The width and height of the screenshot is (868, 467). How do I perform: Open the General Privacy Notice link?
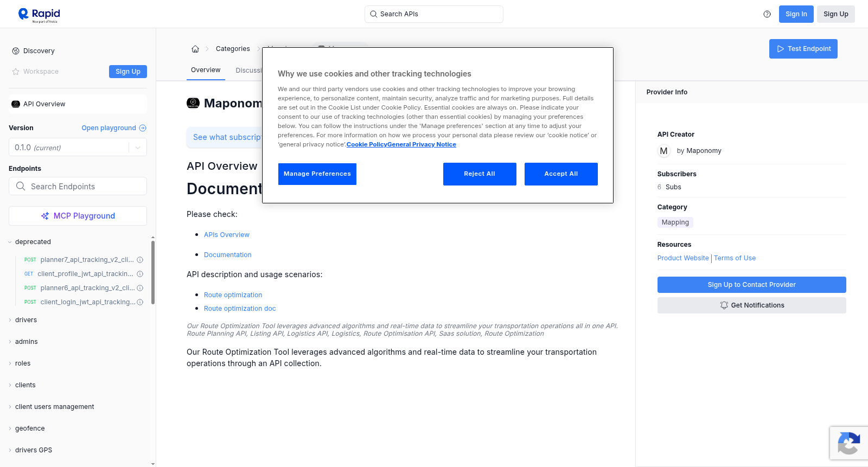click(422, 145)
